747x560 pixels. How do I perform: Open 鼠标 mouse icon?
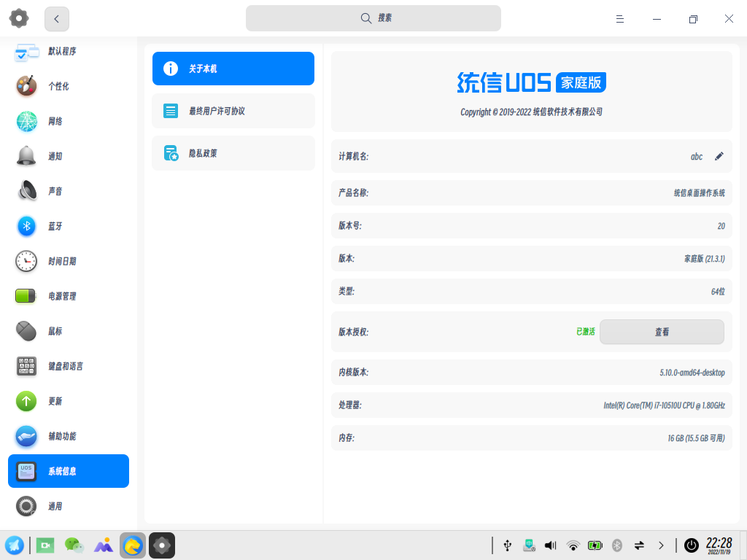coord(26,331)
